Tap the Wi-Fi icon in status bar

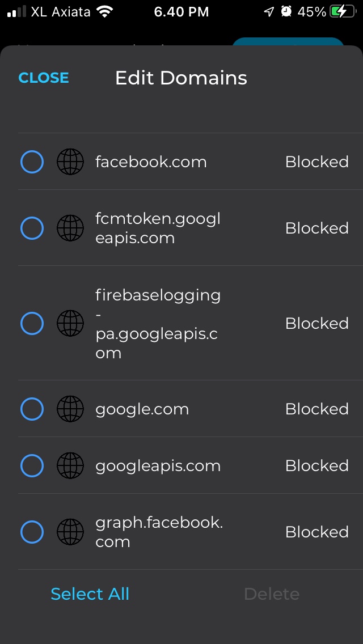(x=104, y=11)
